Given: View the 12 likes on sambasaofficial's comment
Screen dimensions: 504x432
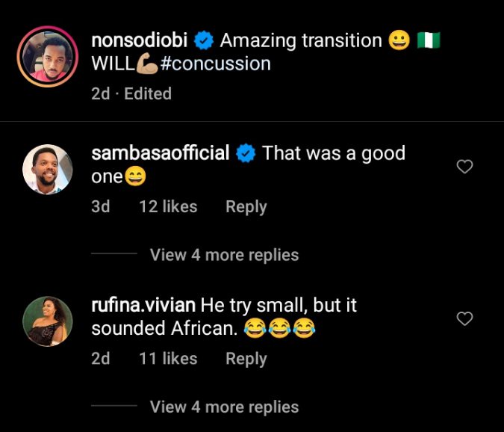Looking at the screenshot, I should pyautogui.click(x=168, y=207).
